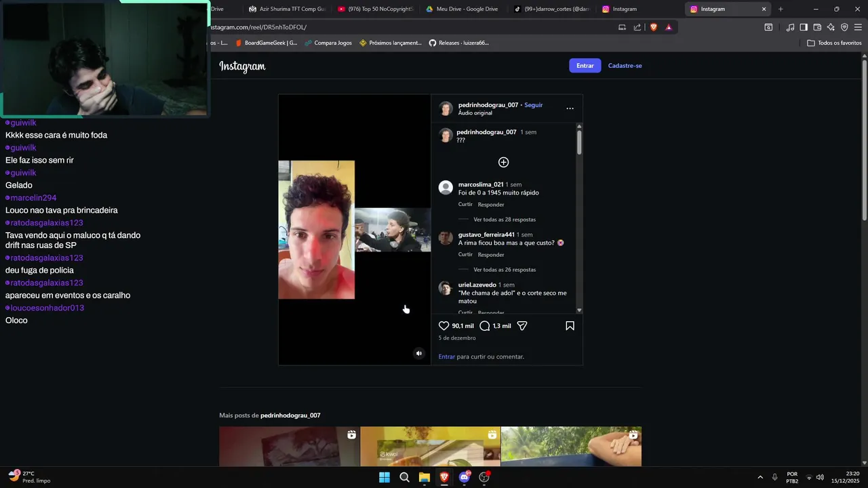
Task: Click the comments scrollbar down arrow
Action: (579, 310)
